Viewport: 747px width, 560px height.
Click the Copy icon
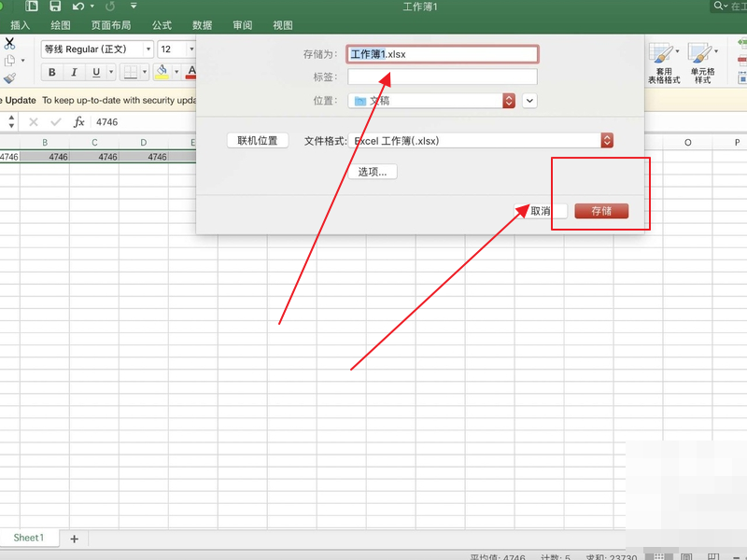(9, 61)
